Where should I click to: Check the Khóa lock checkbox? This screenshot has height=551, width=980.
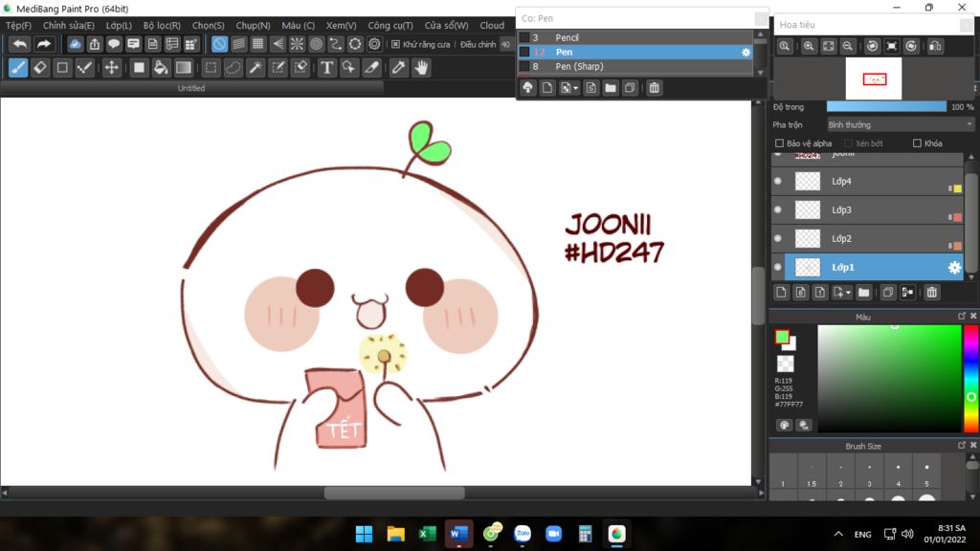(917, 143)
